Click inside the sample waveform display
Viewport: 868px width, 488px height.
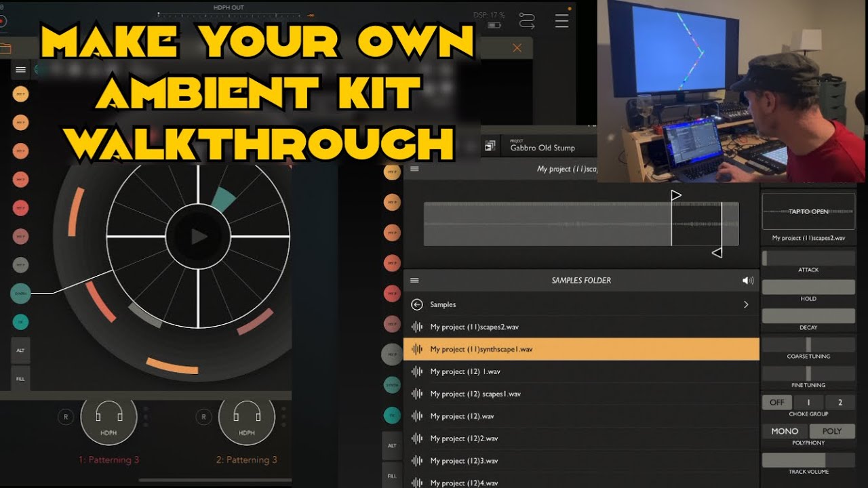coord(581,224)
